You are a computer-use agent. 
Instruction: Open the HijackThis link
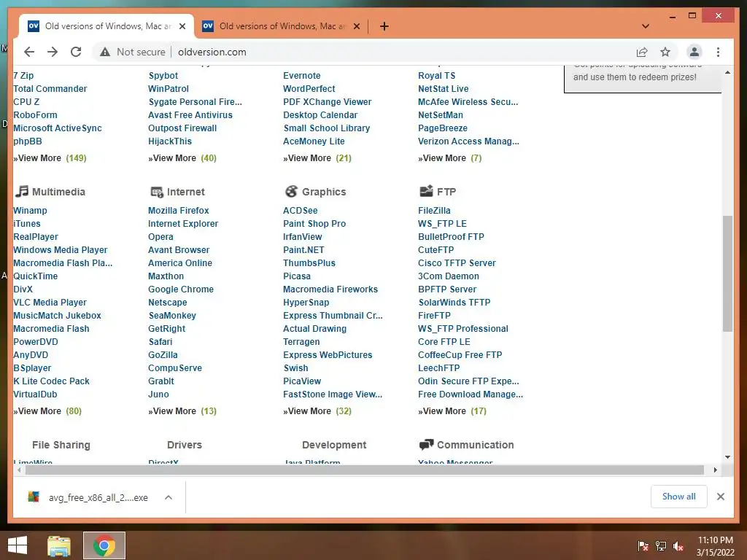coord(169,141)
